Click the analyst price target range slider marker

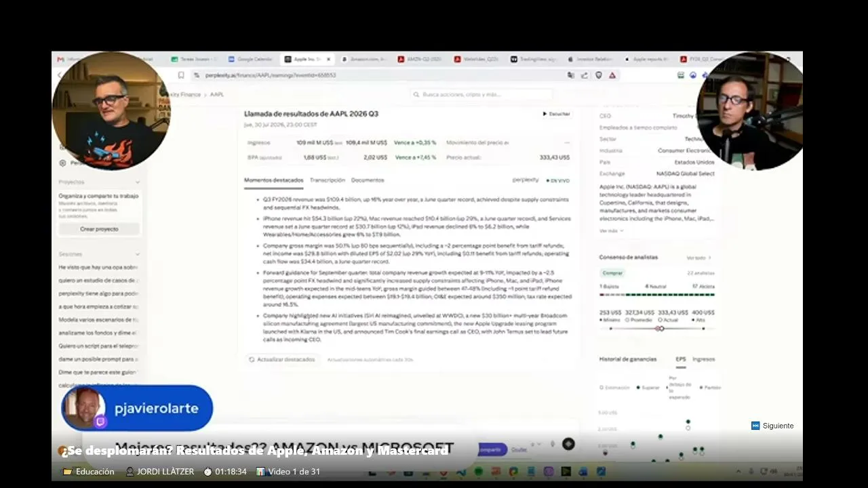(660, 329)
